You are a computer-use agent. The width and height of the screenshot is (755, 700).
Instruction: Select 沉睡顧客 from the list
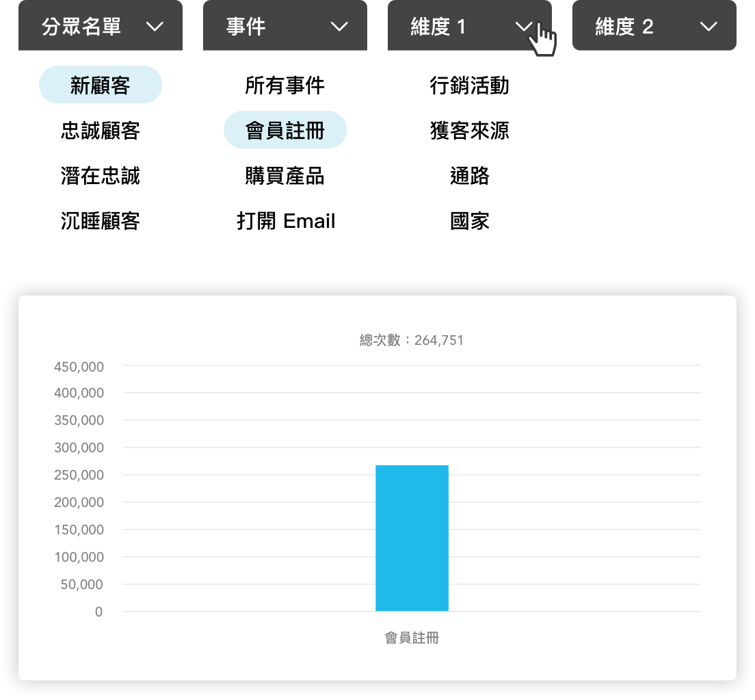(x=101, y=221)
